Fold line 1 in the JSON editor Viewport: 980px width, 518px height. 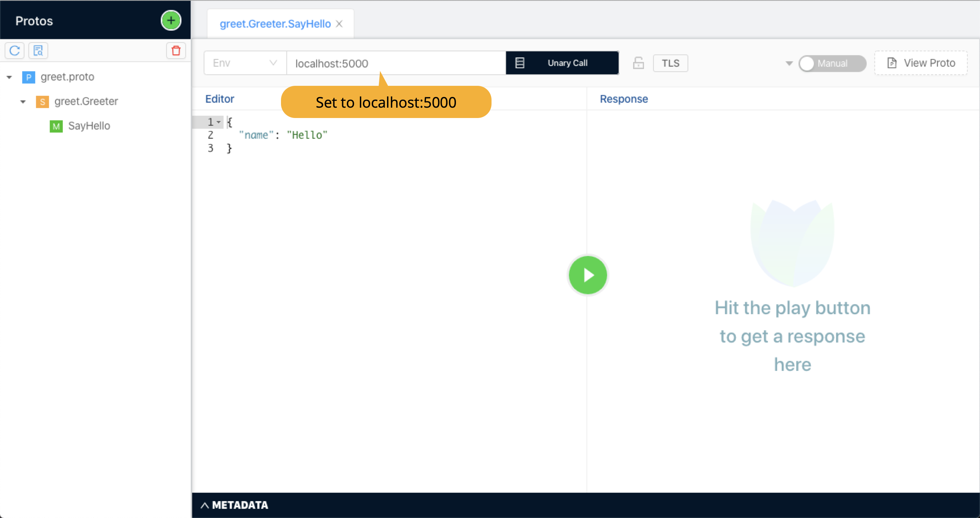point(219,122)
